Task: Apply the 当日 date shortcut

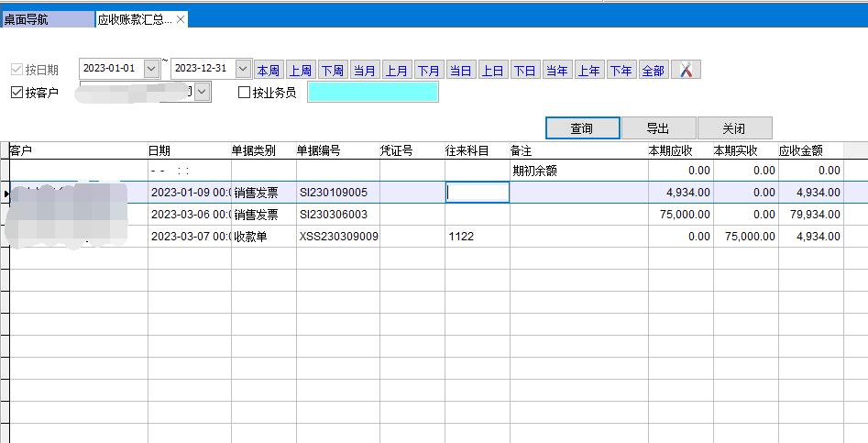Action: pos(460,71)
